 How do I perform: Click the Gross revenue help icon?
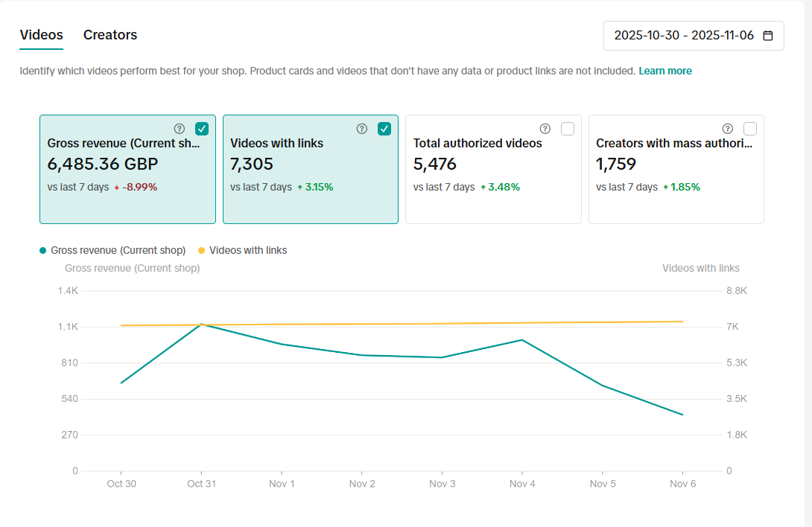pos(180,128)
